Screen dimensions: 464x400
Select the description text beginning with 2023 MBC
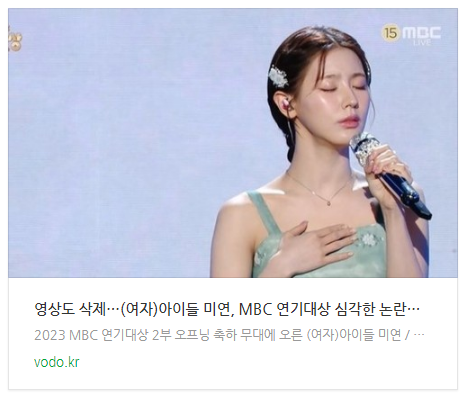pyautogui.click(x=229, y=335)
